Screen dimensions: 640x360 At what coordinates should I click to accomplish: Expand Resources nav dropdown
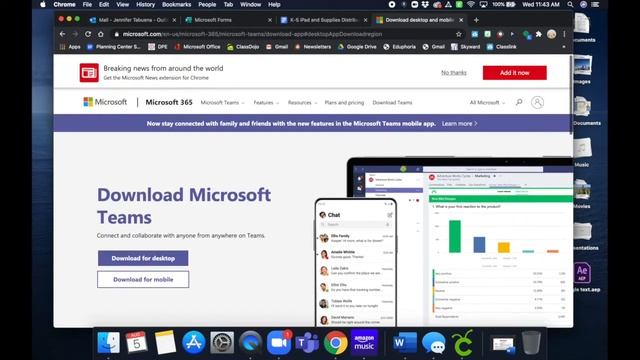302,102
